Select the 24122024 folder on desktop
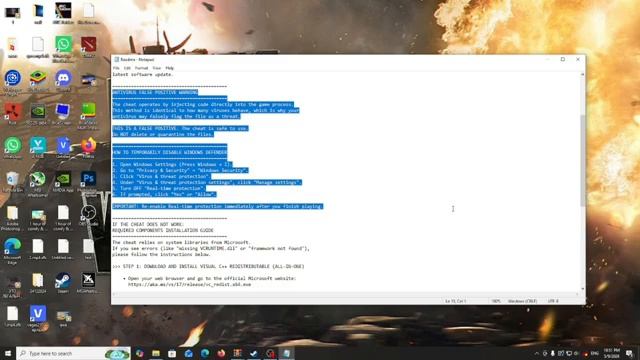 [x=38, y=283]
